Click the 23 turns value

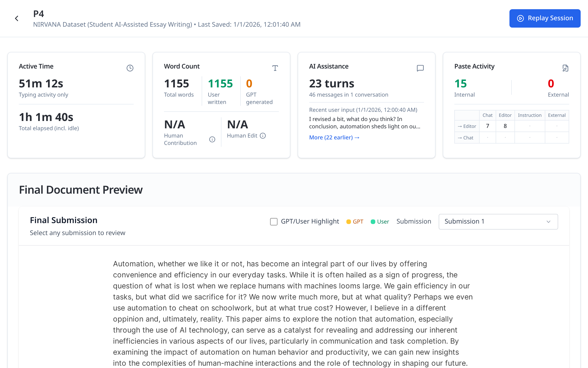click(332, 83)
